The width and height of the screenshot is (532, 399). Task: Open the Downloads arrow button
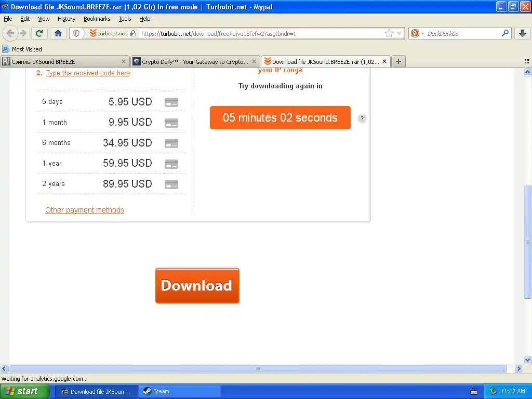(x=523, y=33)
